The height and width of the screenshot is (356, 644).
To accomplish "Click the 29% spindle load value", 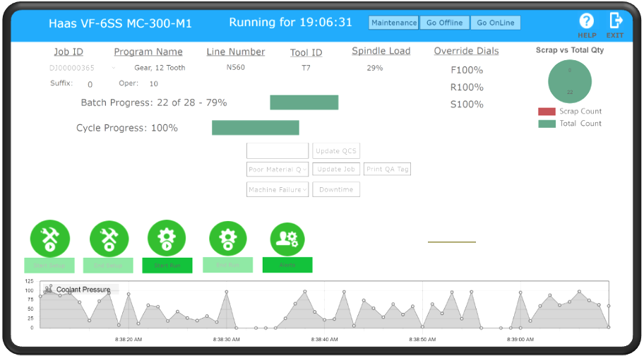I will (x=374, y=68).
